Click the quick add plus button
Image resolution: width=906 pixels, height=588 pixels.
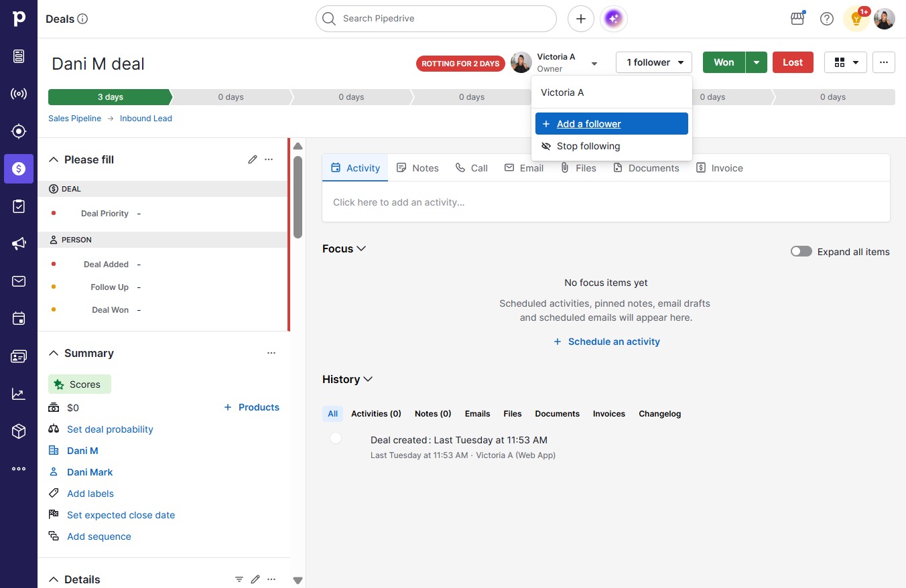pyautogui.click(x=581, y=19)
